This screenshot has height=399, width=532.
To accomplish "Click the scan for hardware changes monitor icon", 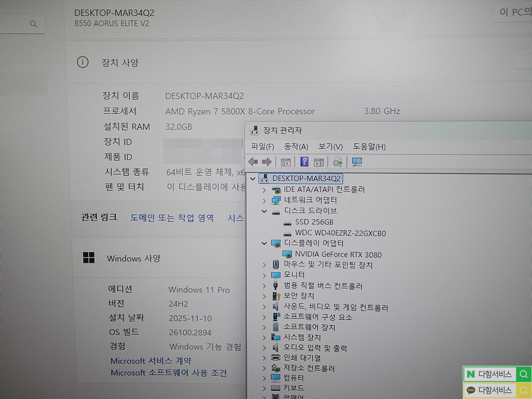I will (357, 162).
